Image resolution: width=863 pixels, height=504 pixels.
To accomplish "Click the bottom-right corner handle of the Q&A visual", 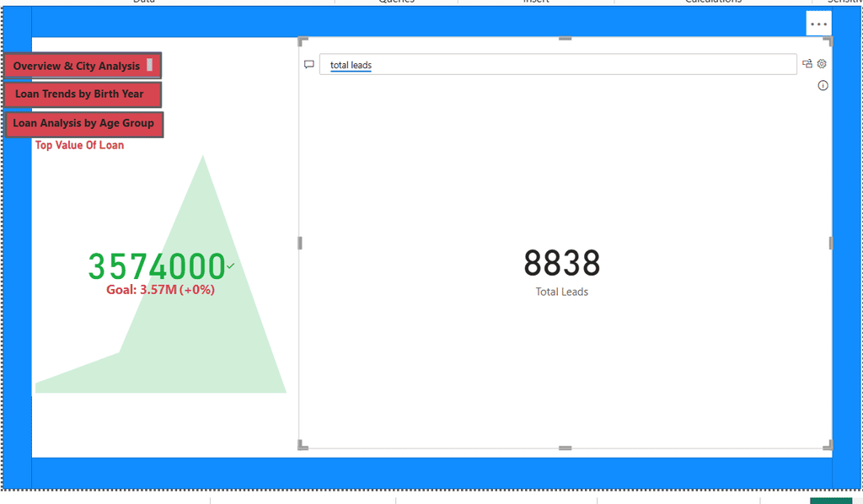I will click(828, 445).
